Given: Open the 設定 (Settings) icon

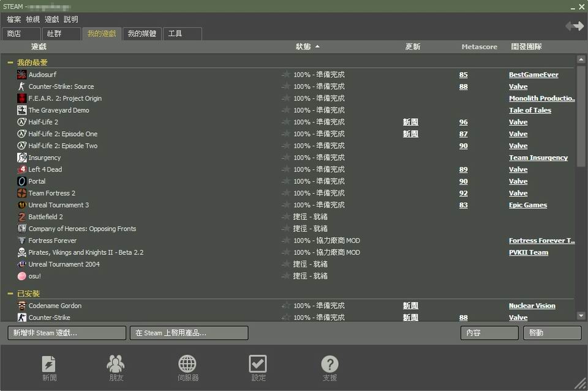Looking at the screenshot, I should point(258,363).
